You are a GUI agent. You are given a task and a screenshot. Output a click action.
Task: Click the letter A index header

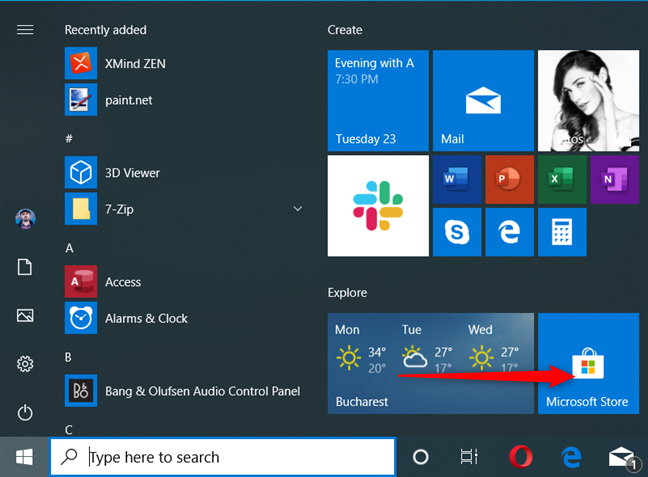(x=69, y=248)
